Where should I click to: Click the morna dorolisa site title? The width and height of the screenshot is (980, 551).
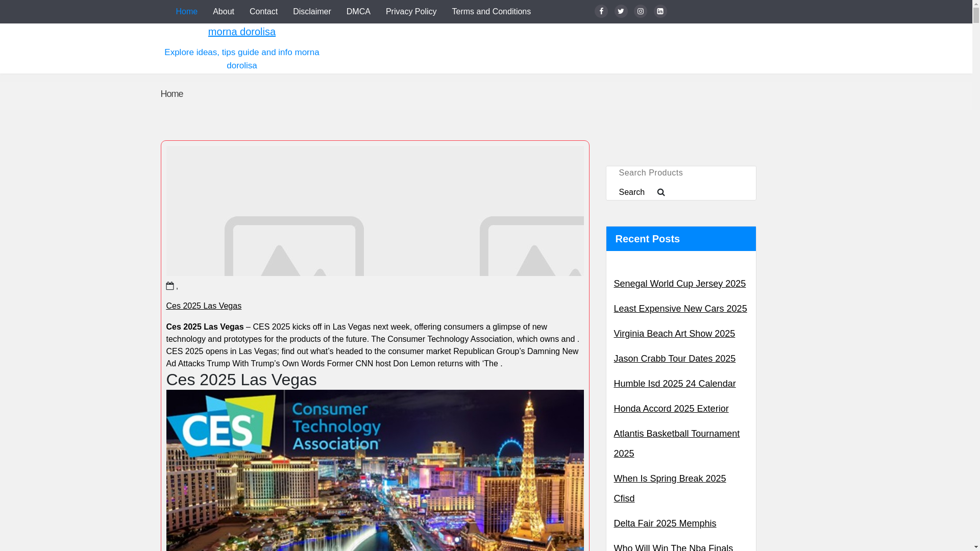[241, 32]
